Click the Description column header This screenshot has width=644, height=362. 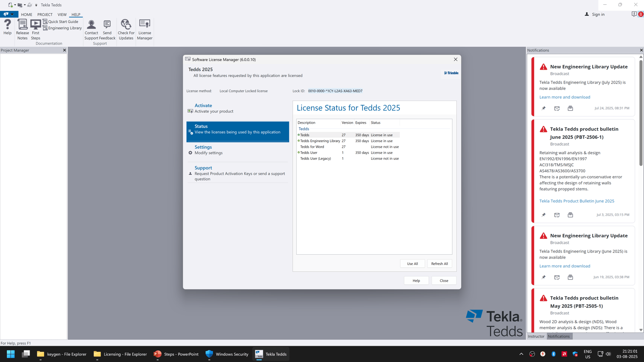[x=319, y=123]
